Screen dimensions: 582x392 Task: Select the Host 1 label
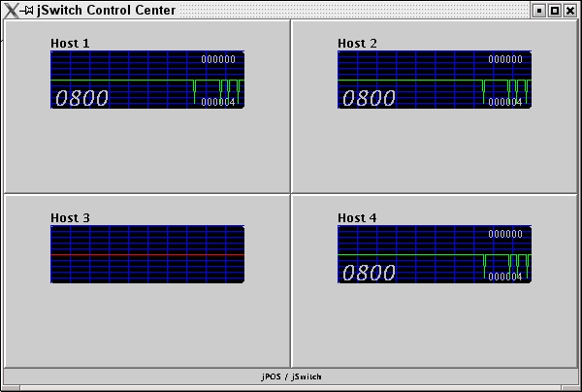(70, 44)
